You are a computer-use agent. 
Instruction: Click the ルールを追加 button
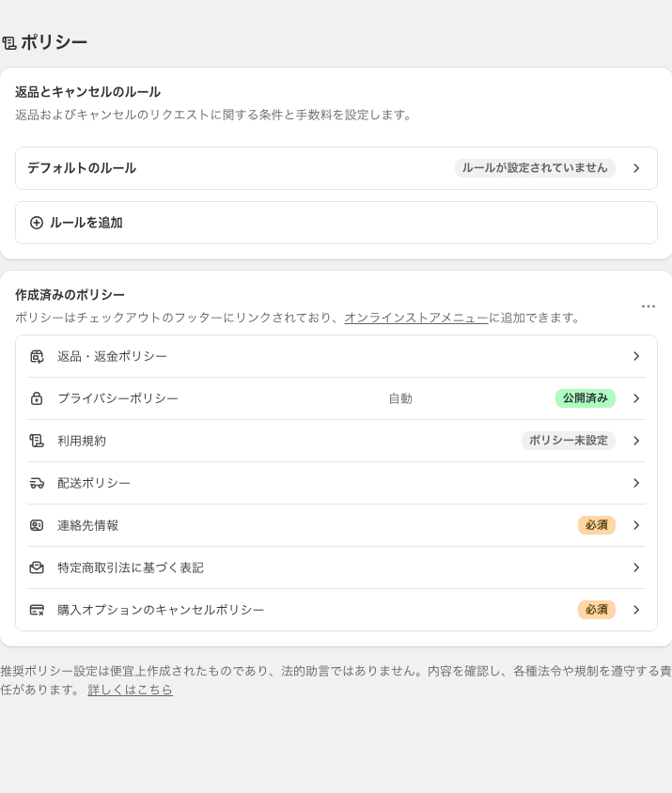[336, 223]
